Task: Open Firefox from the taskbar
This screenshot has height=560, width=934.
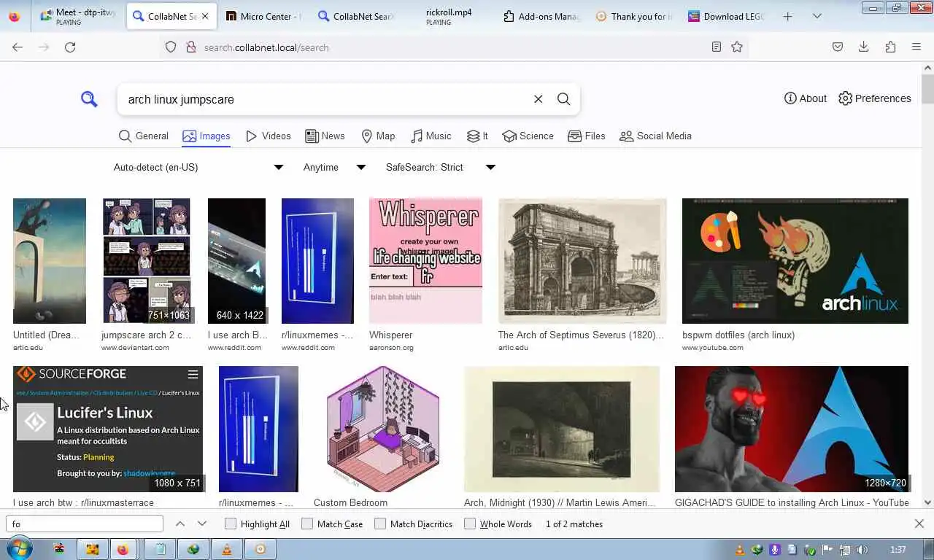Action: click(123, 549)
